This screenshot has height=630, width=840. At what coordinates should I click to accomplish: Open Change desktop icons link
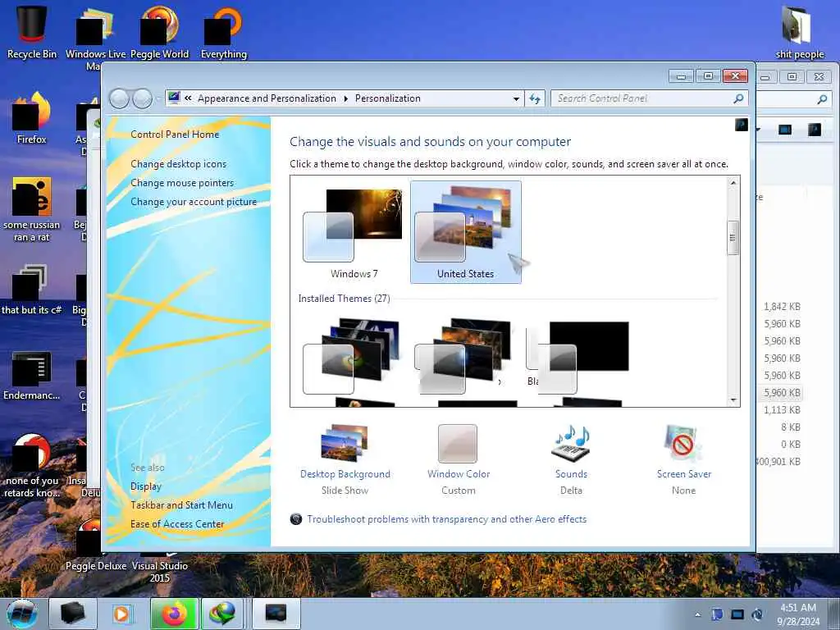pyautogui.click(x=178, y=164)
